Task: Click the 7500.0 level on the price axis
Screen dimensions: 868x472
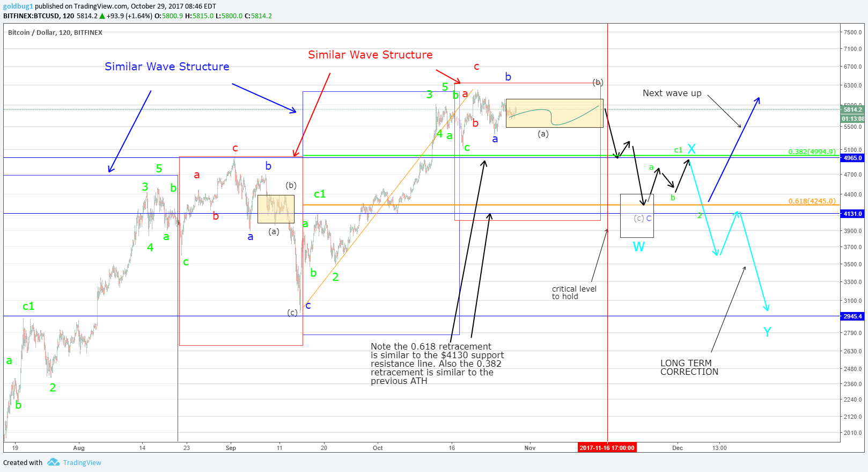Action: (852, 32)
